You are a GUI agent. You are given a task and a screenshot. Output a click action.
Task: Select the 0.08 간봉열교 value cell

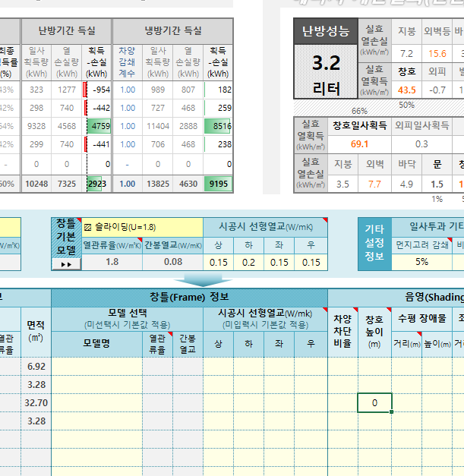click(172, 262)
